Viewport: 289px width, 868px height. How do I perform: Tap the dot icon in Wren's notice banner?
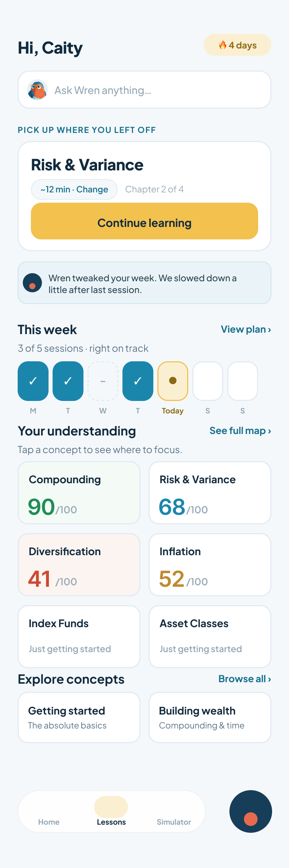[32, 283]
